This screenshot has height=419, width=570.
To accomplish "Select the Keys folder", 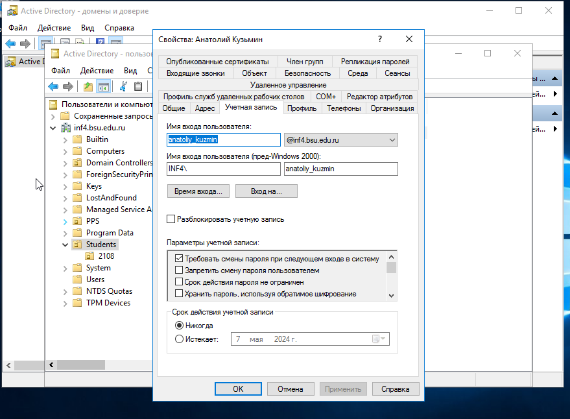I will pos(94,186).
